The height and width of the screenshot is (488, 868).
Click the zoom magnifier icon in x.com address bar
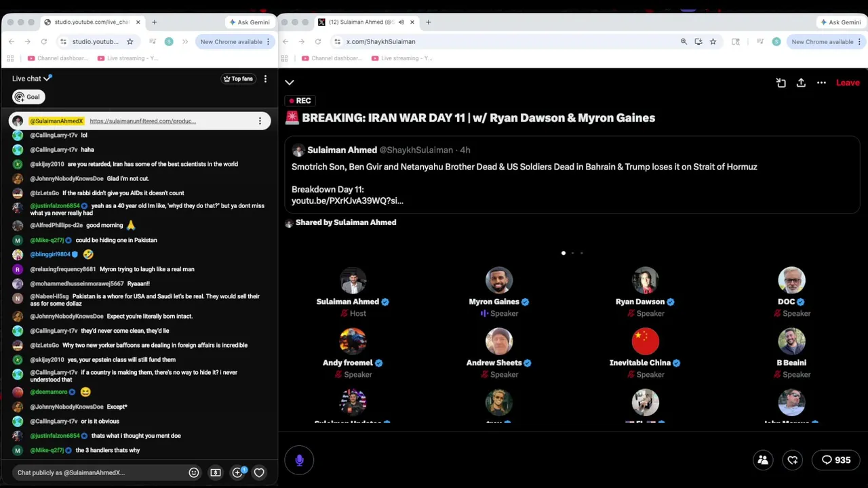pyautogui.click(x=684, y=41)
